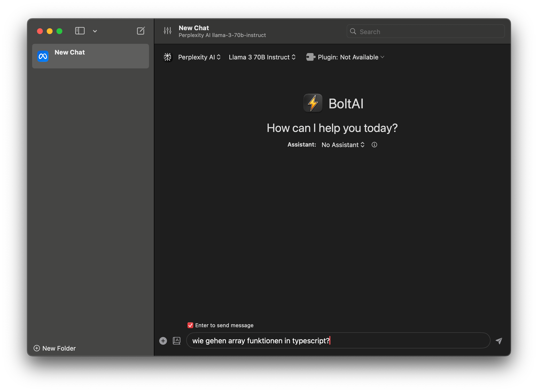The image size is (538, 392).
Task: Click the magnifying glass search icon
Action: coord(353,31)
